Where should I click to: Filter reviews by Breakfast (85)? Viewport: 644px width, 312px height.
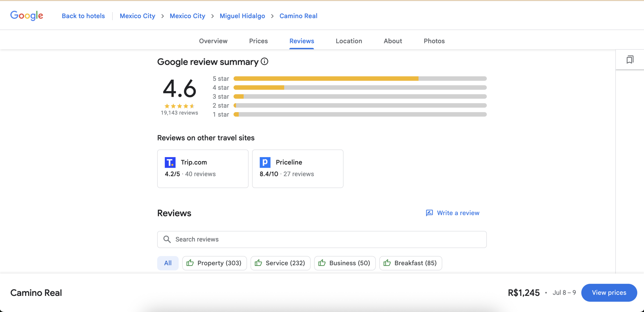[x=411, y=263]
